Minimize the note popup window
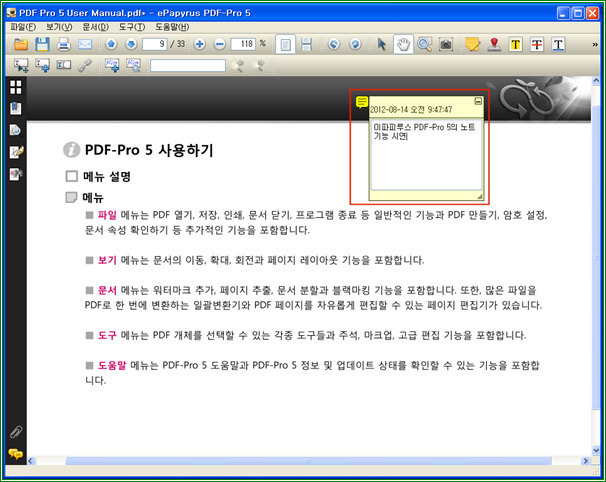The height and width of the screenshot is (482, 606). pos(478,101)
